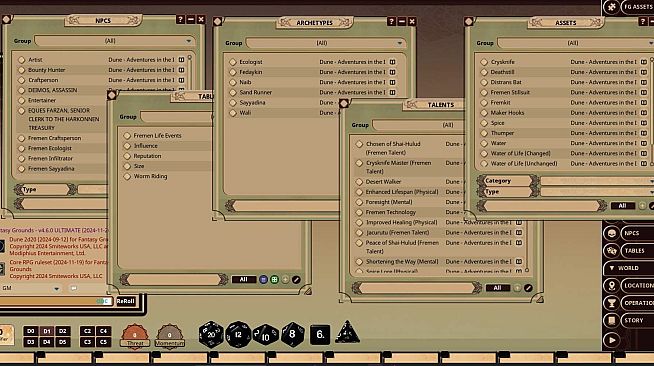This screenshot has height=366, width=654.
Task: Roll the d6 die
Action: pyautogui.click(x=320, y=334)
